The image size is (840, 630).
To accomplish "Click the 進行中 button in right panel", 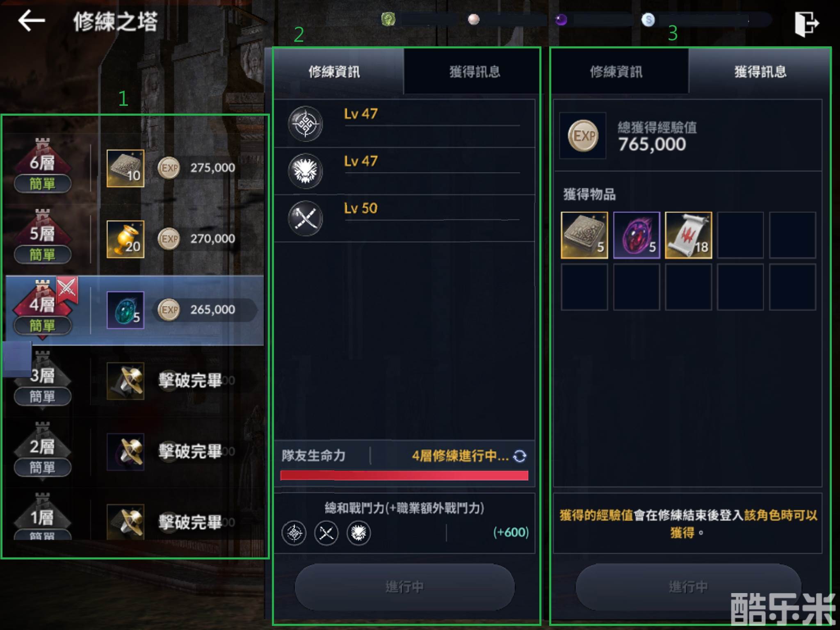I will [x=688, y=587].
